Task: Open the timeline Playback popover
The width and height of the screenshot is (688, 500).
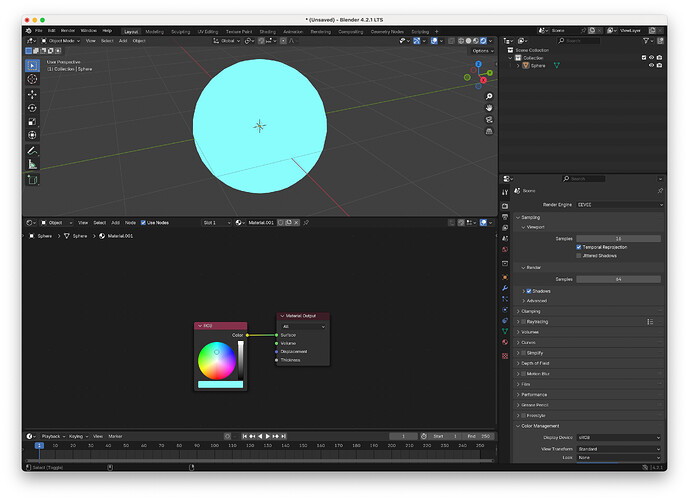Action: click(x=53, y=436)
